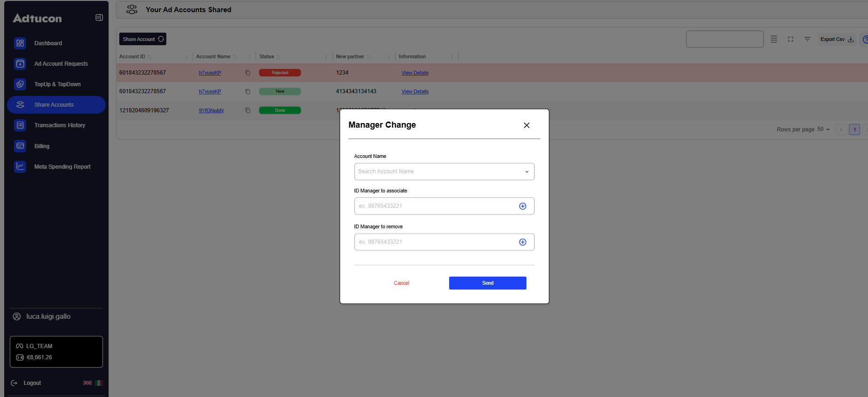This screenshot has width=868, height=397.
Task: Click the add icon in ID Manager to associate
Action: coord(523,206)
